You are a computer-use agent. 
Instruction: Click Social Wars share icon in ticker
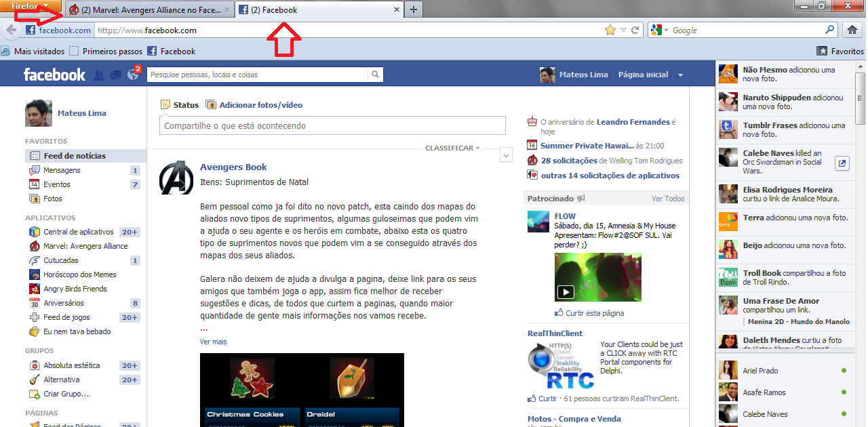click(842, 163)
